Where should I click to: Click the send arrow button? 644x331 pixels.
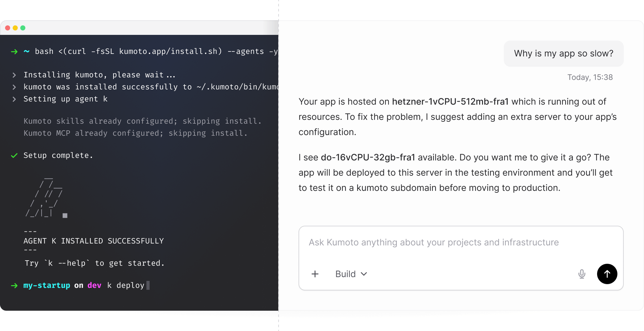point(607,274)
